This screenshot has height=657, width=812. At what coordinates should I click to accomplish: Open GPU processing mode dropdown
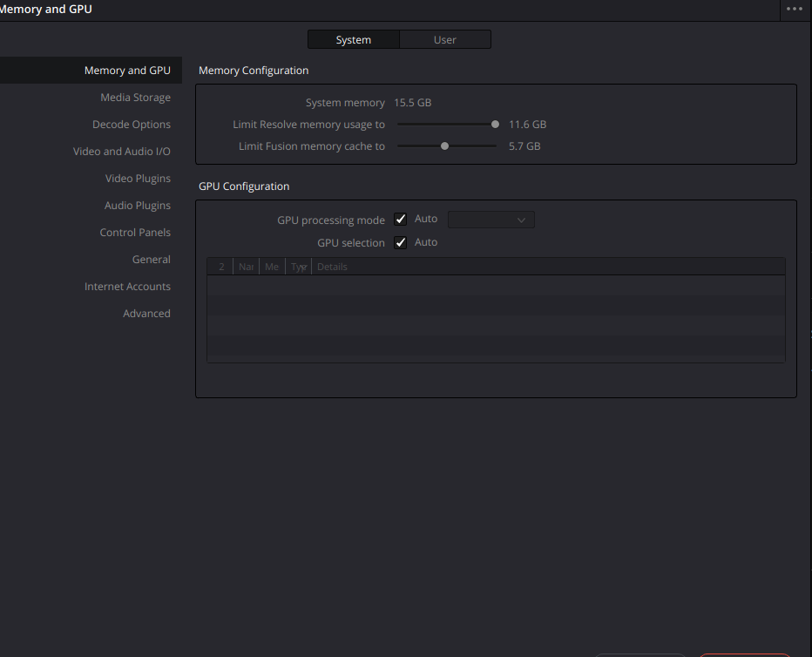pyautogui.click(x=491, y=220)
